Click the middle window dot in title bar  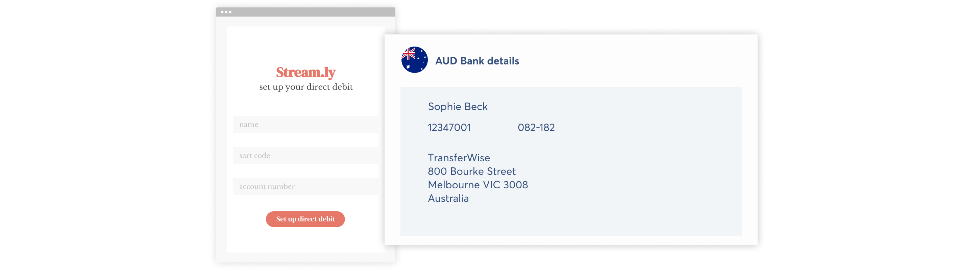coord(226,12)
